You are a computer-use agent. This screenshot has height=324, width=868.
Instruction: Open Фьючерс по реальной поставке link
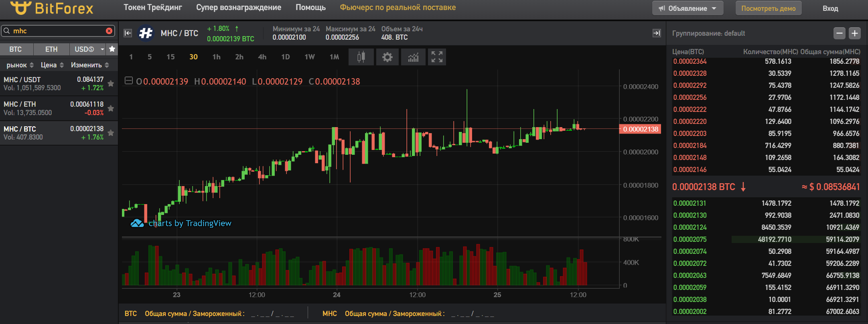tap(398, 7)
